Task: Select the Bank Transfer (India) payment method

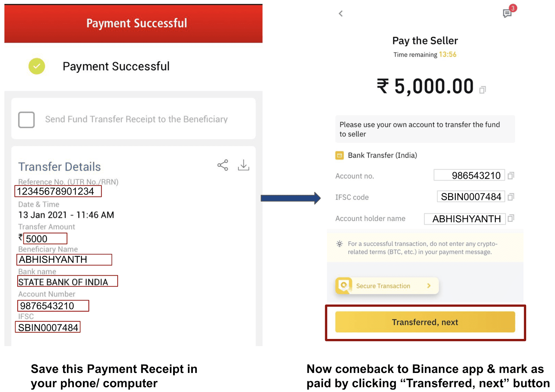Action: pos(376,155)
